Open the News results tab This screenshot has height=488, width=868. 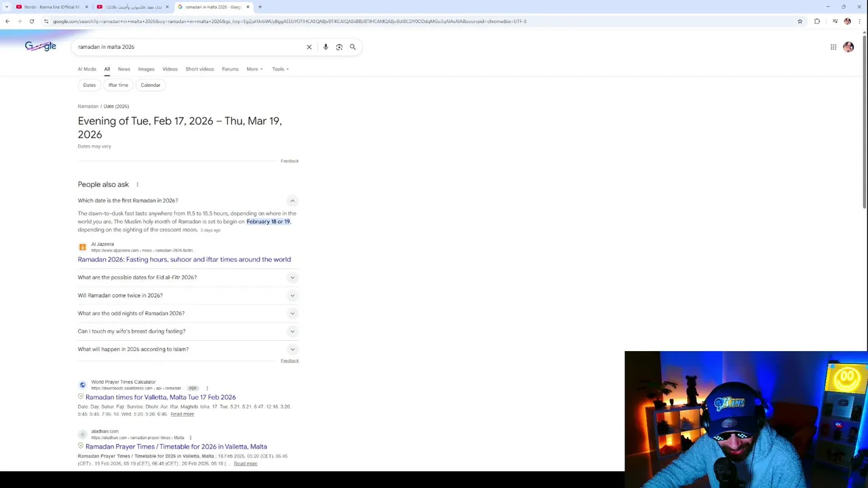coord(123,69)
